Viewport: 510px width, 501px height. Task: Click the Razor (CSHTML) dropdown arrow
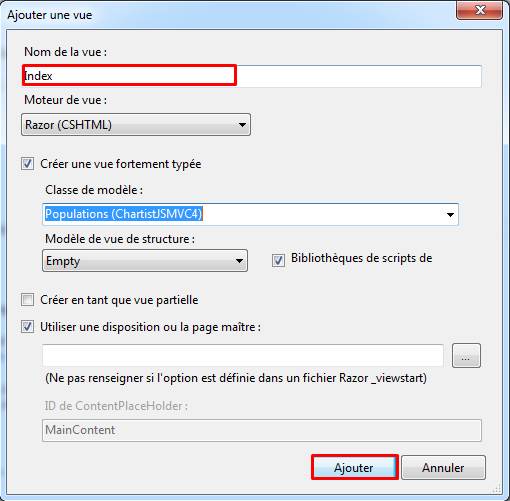pos(242,125)
